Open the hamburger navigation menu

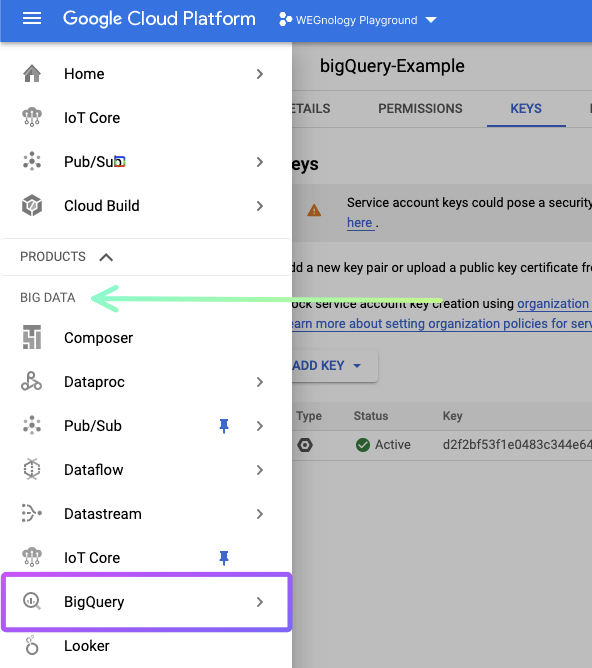pos(32,18)
